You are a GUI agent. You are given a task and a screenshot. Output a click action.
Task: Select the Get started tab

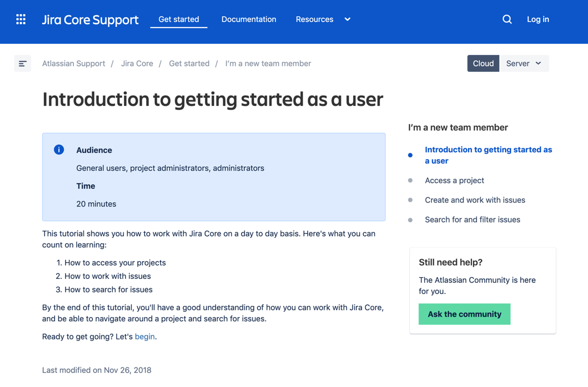179,19
